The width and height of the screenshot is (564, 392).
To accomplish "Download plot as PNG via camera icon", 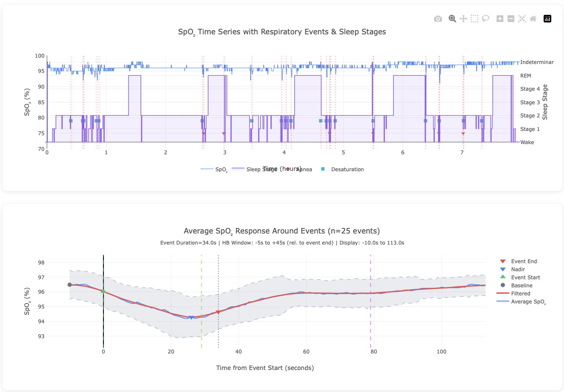I will 438,19.
